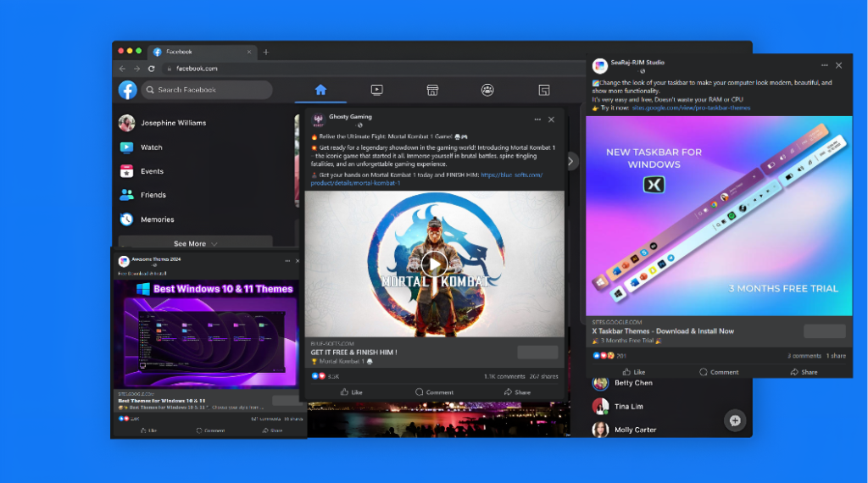Open the Home feed tab
The width and height of the screenshot is (868, 483).
point(320,90)
